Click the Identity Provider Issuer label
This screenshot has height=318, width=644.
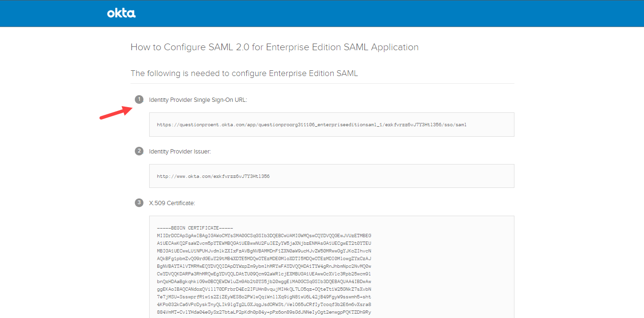[180, 152]
